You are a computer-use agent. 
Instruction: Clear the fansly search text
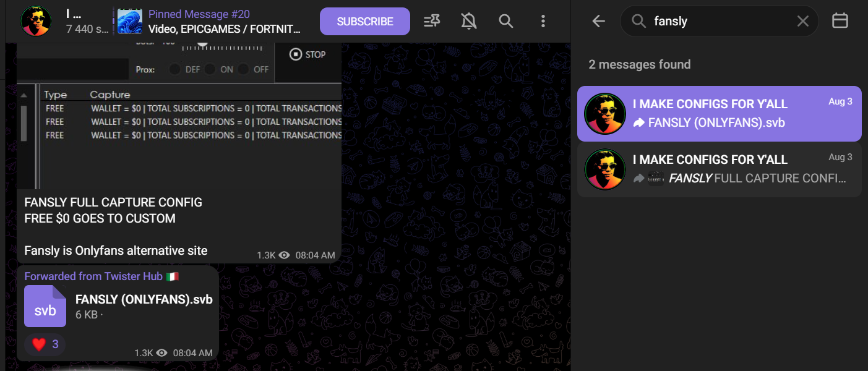coord(802,22)
